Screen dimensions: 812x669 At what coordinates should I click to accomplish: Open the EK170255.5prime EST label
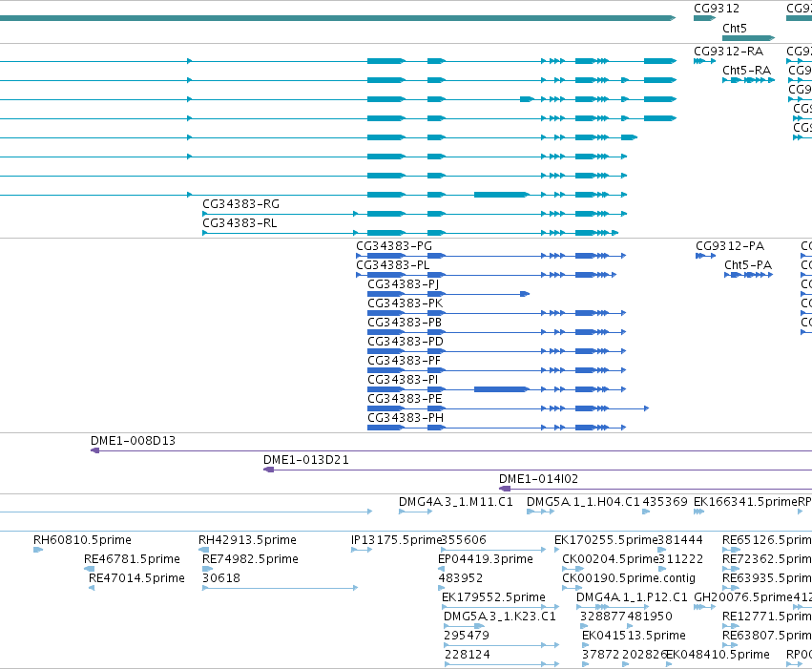click(x=606, y=540)
